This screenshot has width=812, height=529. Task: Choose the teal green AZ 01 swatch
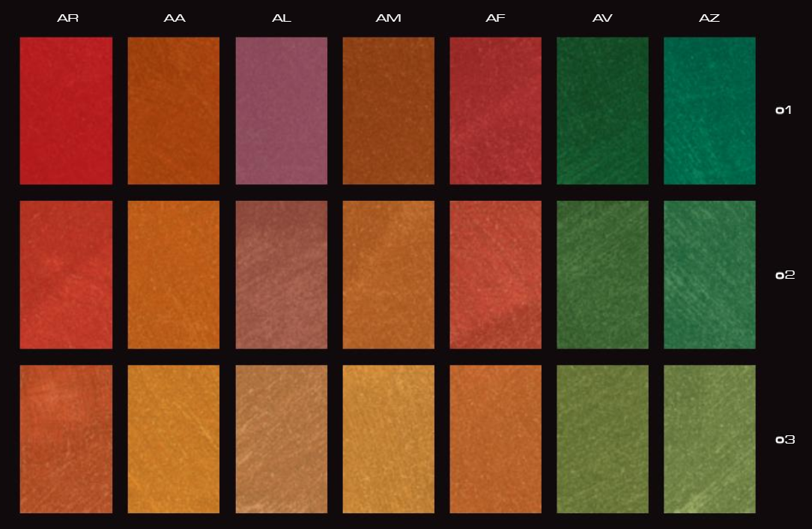pos(709,111)
